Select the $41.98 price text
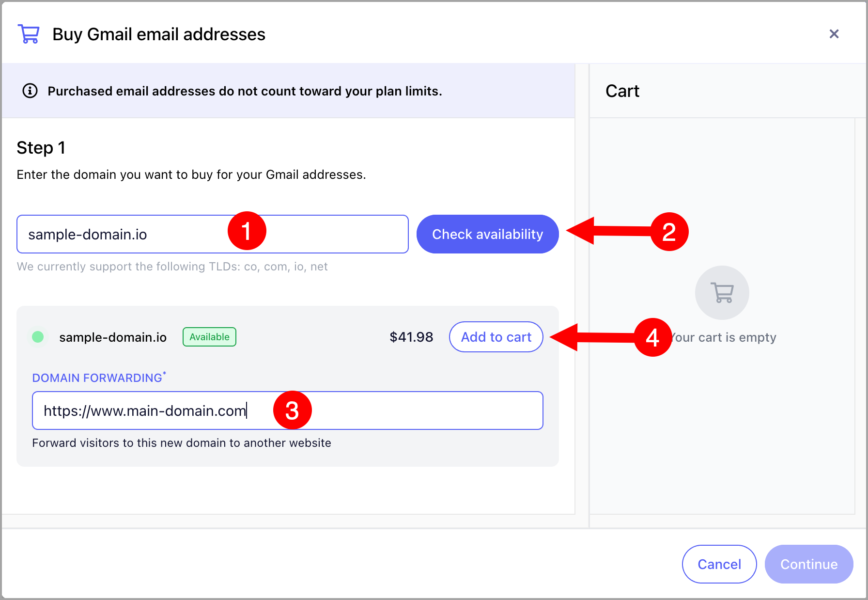The height and width of the screenshot is (600, 868). 411,337
